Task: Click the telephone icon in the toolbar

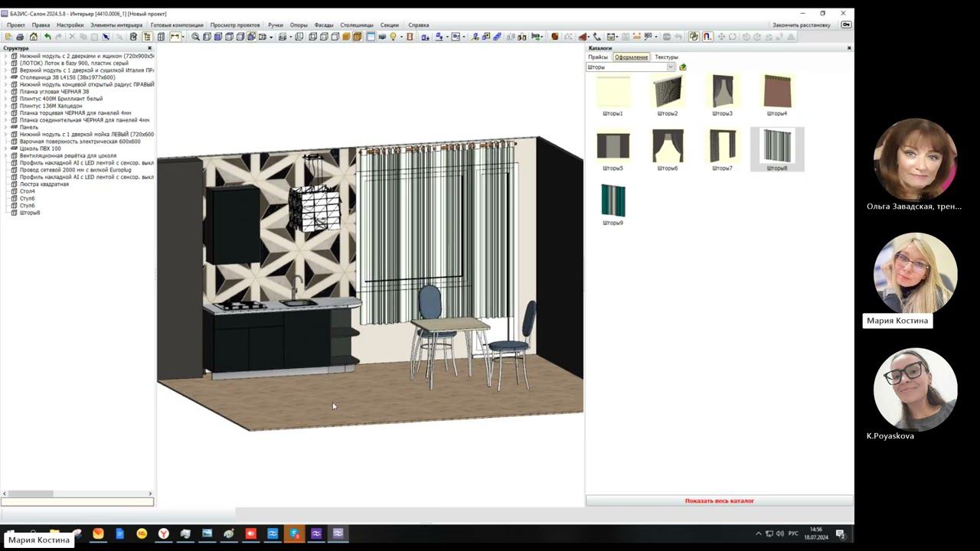Action: coord(597,37)
